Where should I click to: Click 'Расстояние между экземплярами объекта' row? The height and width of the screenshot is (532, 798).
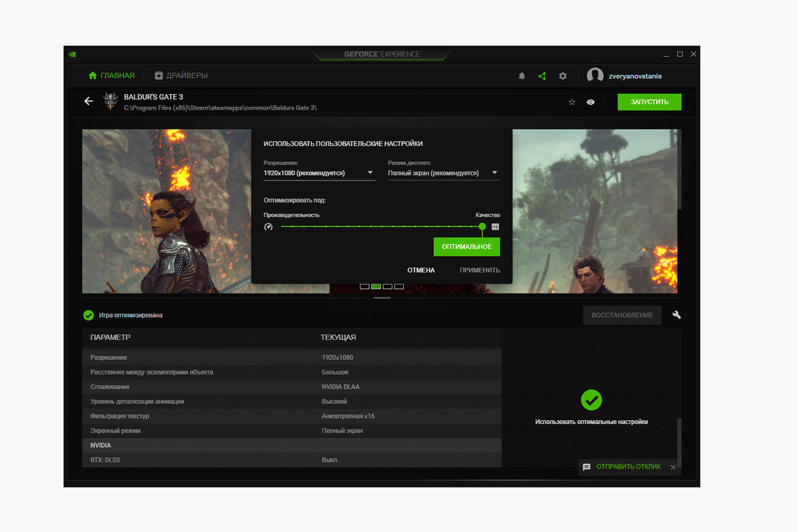pyautogui.click(x=292, y=372)
